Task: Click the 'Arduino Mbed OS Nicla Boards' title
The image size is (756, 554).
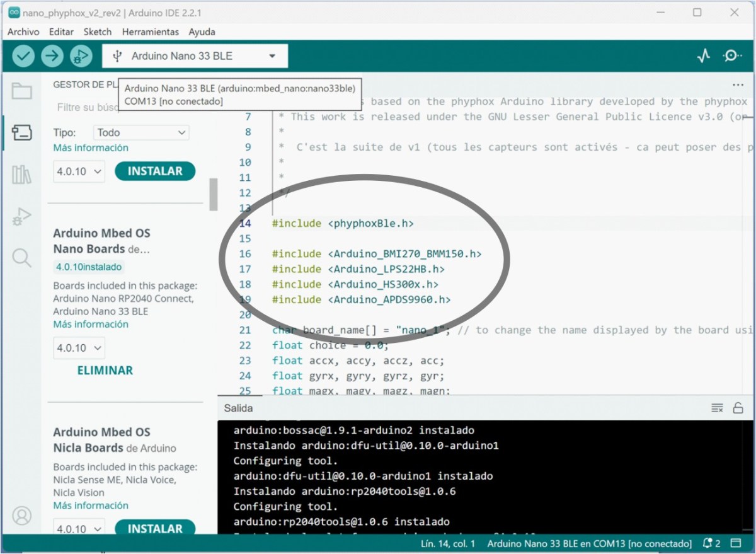Action: tap(115, 440)
